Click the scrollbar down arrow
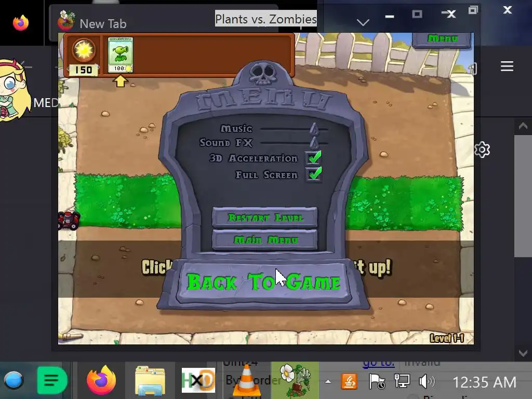The image size is (532, 399). click(523, 353)
